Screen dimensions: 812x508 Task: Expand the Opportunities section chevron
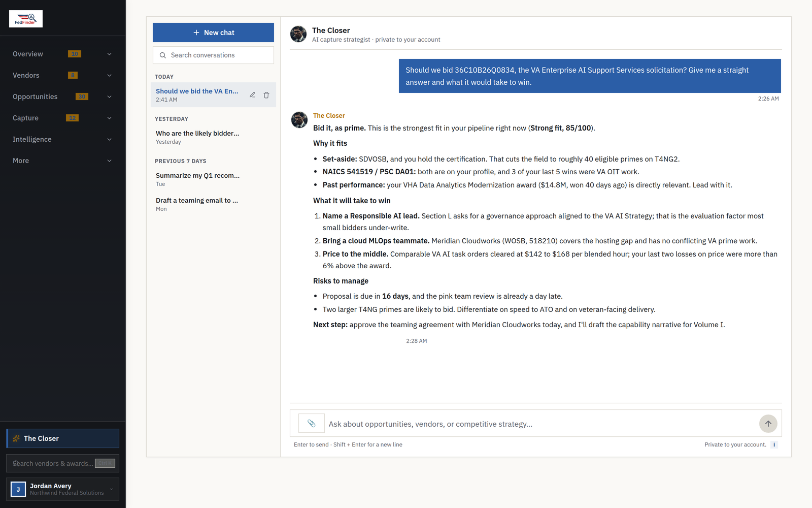[x=109, y=97]
